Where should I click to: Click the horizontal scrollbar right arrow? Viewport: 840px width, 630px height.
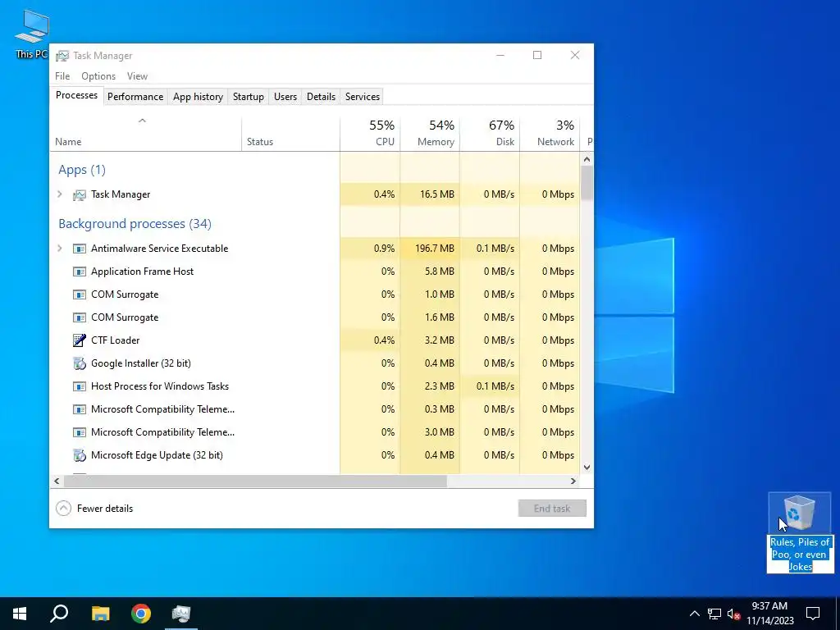pyautogui.click(x=573, y=481)
